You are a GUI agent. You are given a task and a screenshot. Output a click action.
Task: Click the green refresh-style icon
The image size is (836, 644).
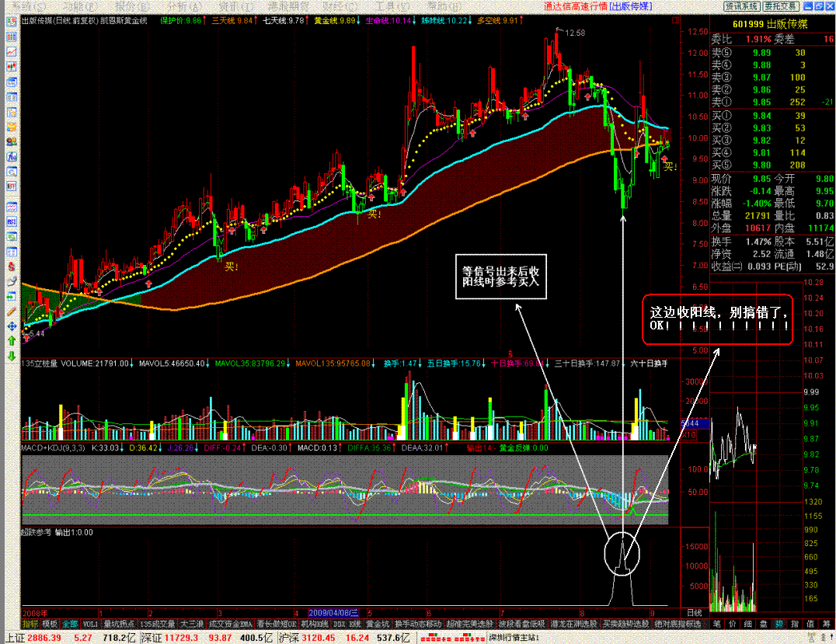coord(11,237)
